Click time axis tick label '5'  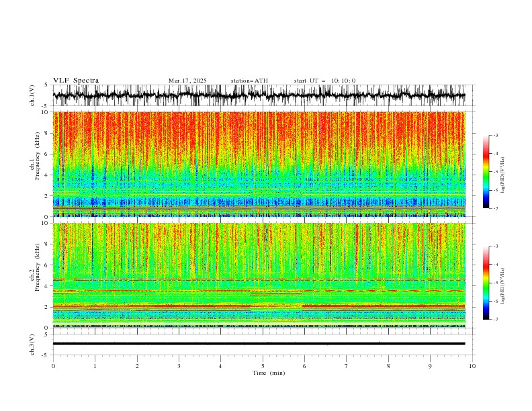pos(263,366)
